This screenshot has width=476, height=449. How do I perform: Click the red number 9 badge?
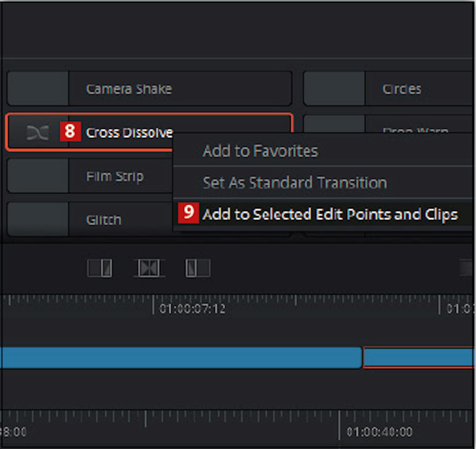click(x=188, y=213)
